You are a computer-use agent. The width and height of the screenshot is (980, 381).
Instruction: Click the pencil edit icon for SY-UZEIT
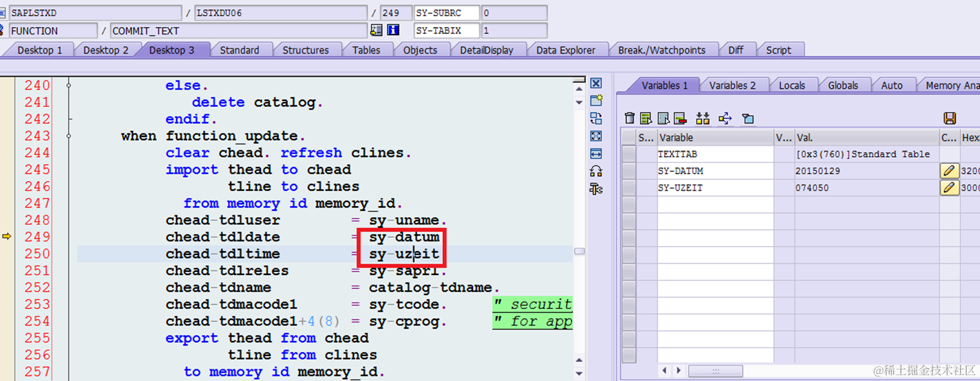(x=949, y=187)
